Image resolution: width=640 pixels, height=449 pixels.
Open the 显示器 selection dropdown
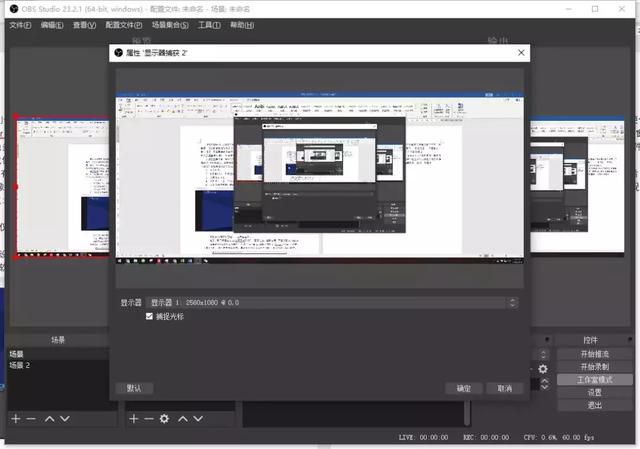pos(332,302)
